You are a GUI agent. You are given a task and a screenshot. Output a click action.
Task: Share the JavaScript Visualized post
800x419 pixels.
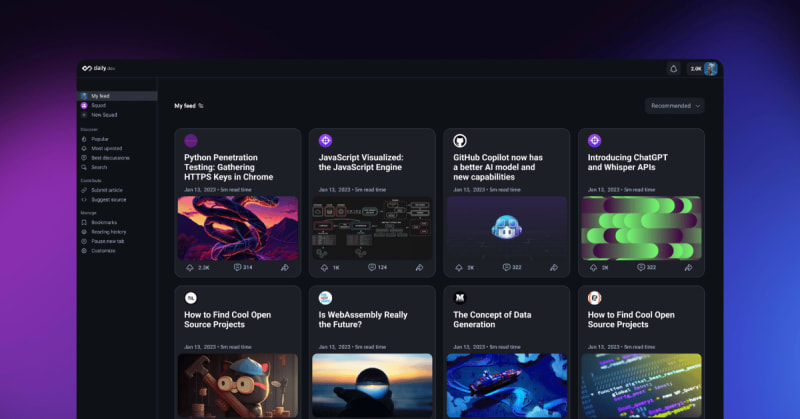pyautogui.click(x=419, y=267)
